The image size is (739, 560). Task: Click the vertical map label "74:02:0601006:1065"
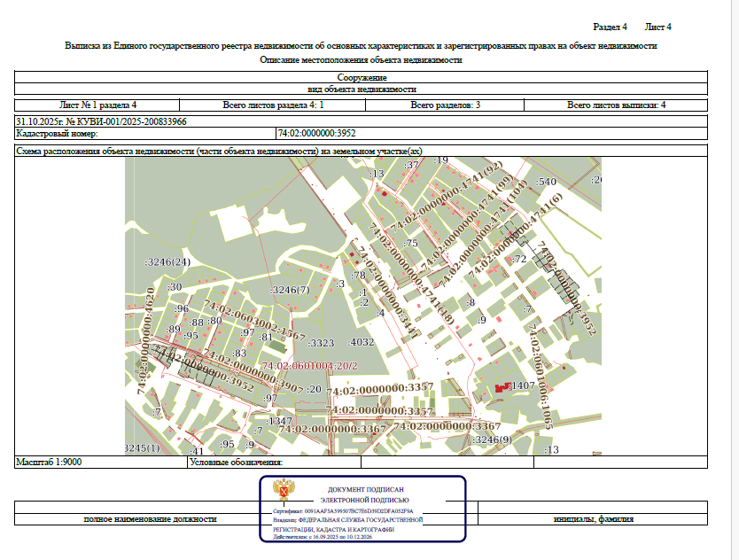click(540, 376)
